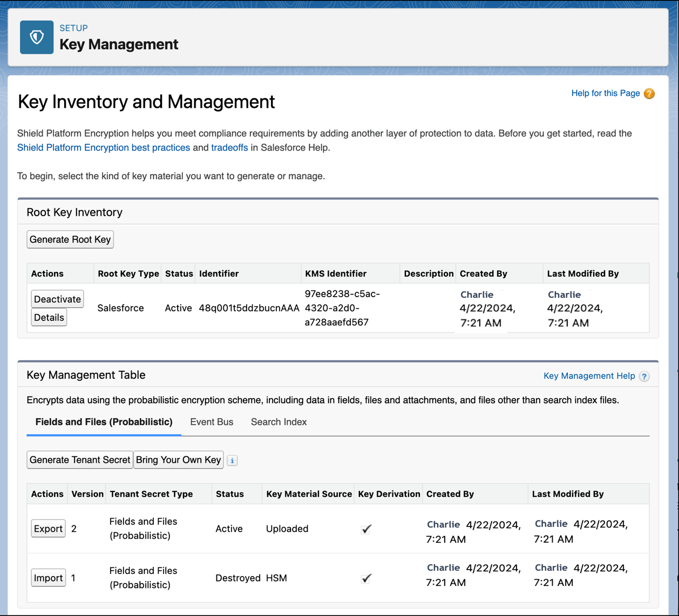Screen dimensions: 679x616
Task: Open Details for the root key
Action: coord(49,317)
